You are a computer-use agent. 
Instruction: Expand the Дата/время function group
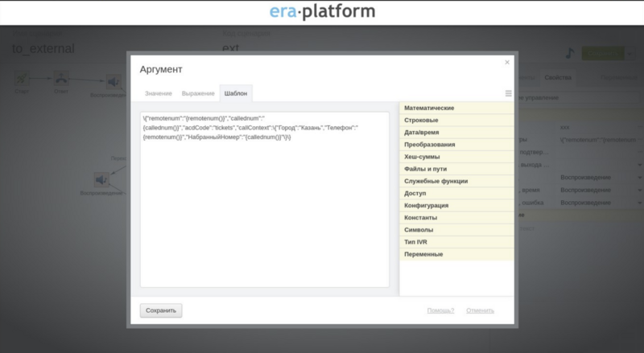456,132
